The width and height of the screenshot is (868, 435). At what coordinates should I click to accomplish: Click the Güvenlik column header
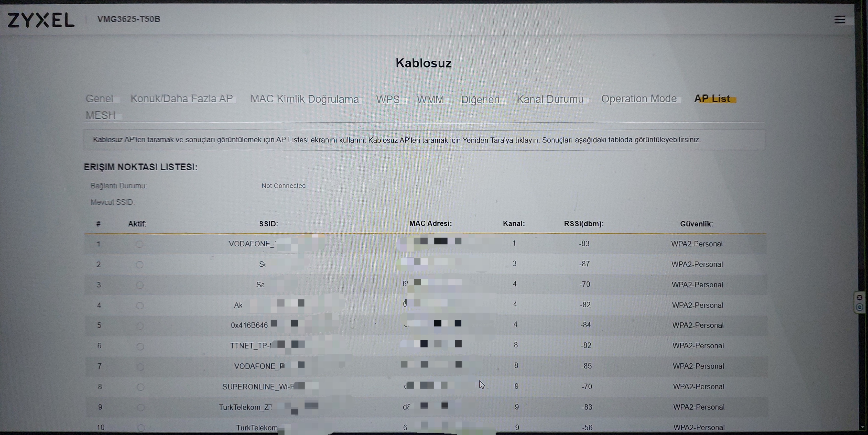point(697,224)
